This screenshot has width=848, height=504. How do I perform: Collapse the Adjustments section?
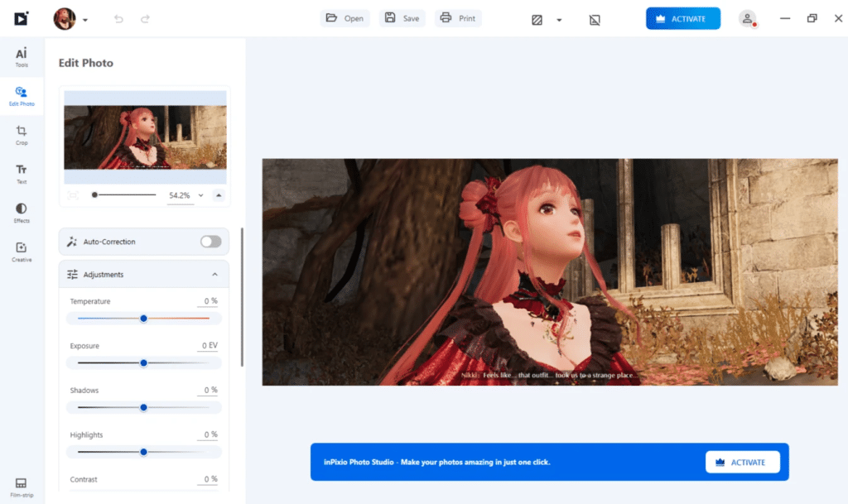214,275
